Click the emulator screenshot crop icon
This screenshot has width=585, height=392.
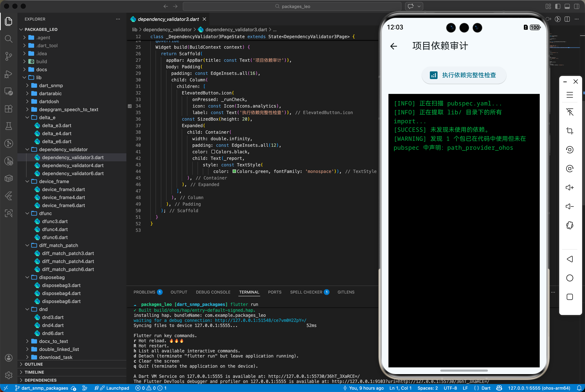(x=570, y=131)
